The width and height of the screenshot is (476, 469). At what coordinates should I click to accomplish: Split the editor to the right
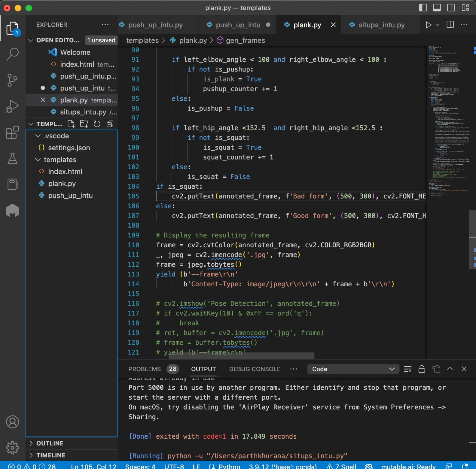tap(450, 25)
